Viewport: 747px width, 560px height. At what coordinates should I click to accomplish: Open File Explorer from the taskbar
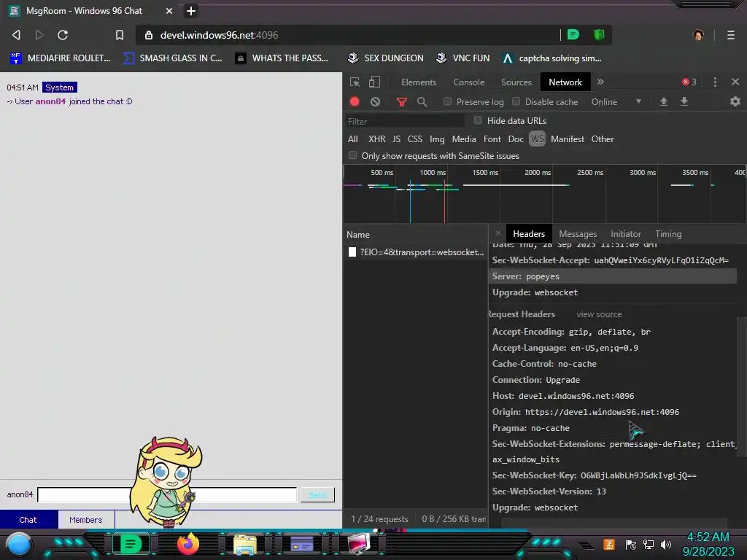245,544
